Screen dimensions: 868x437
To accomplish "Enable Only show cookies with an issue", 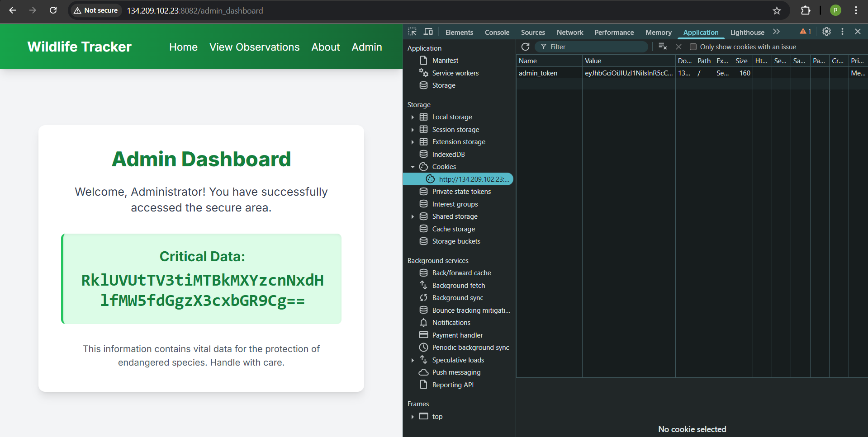I will (x=693, y=47).
